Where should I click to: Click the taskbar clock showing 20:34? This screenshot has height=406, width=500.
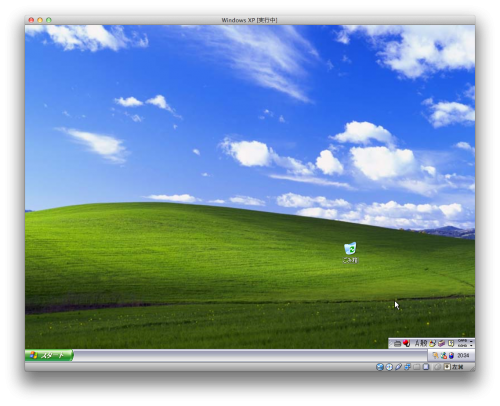click(463, 356)
